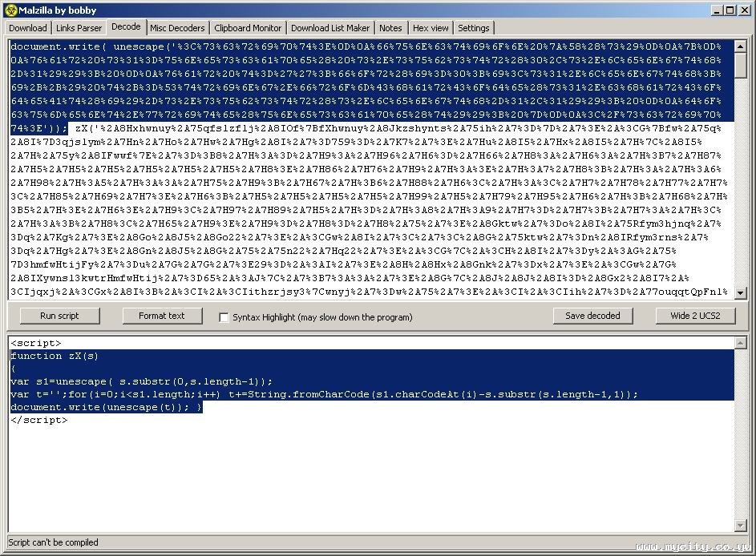Click down arrow of decoded output scrollbar
Viewport: 756px width, 556px height.
[x=741, y=525]
